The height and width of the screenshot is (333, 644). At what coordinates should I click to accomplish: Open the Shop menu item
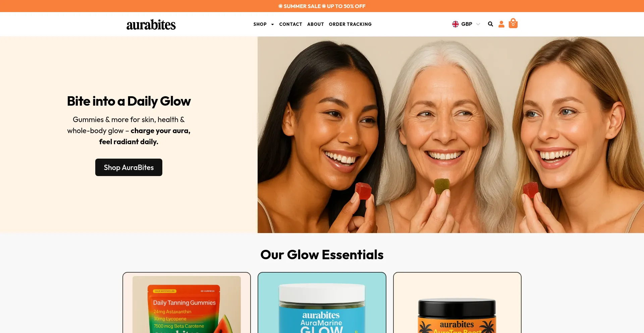point(260,24)
